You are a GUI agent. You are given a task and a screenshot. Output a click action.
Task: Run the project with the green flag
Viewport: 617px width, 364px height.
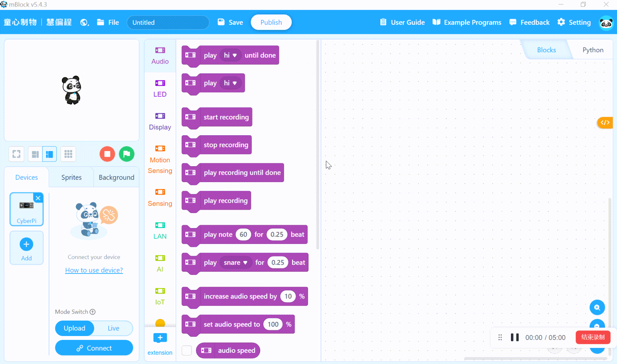(127, 154)
